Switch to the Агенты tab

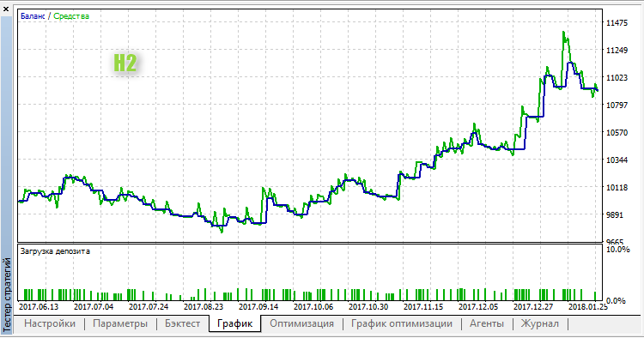(487, 323)
